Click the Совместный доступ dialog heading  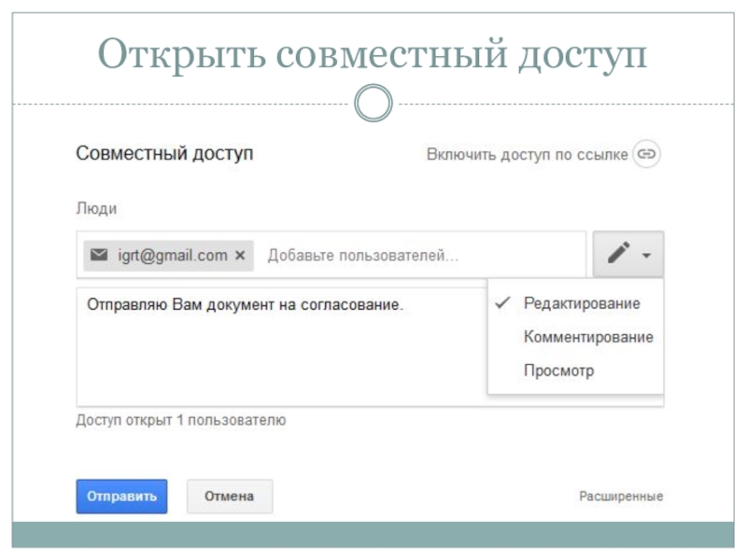pyautogui.click(x=164, y=154)
